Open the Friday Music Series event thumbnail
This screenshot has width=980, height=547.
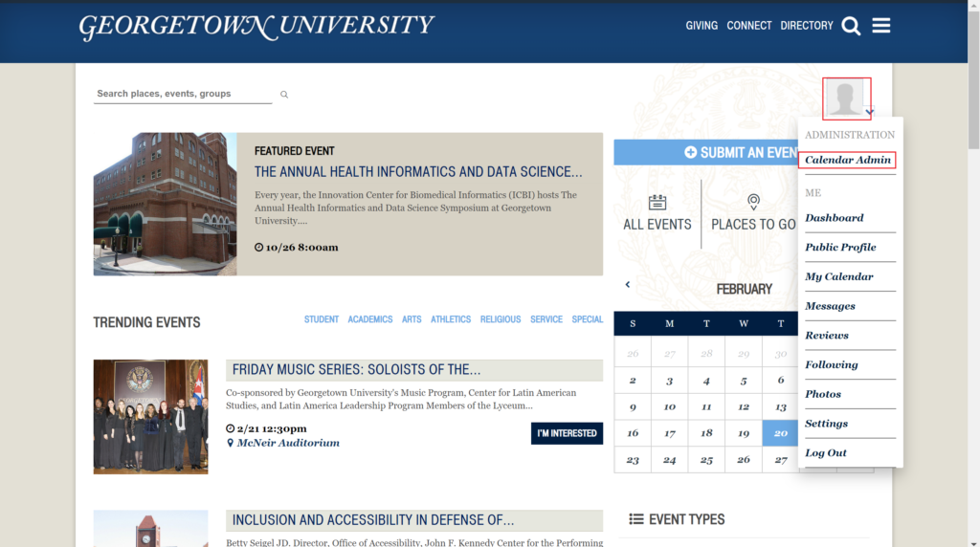[150, 417]
